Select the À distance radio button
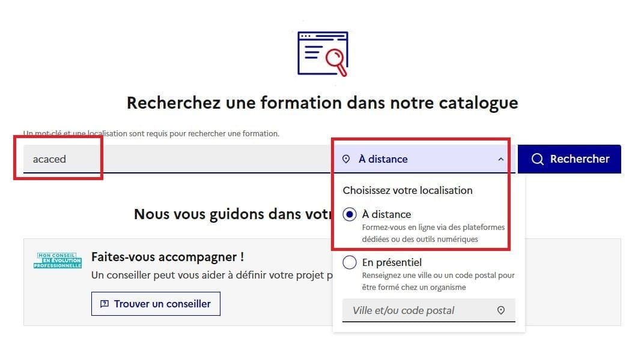 tap(350, 215)
